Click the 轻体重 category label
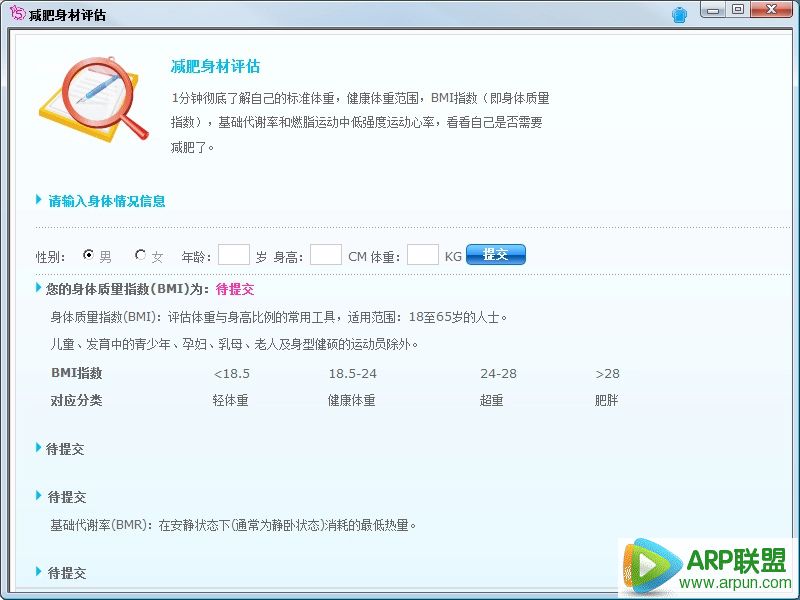The width and height of the screenshot is (800, 600). pos(231,401)
